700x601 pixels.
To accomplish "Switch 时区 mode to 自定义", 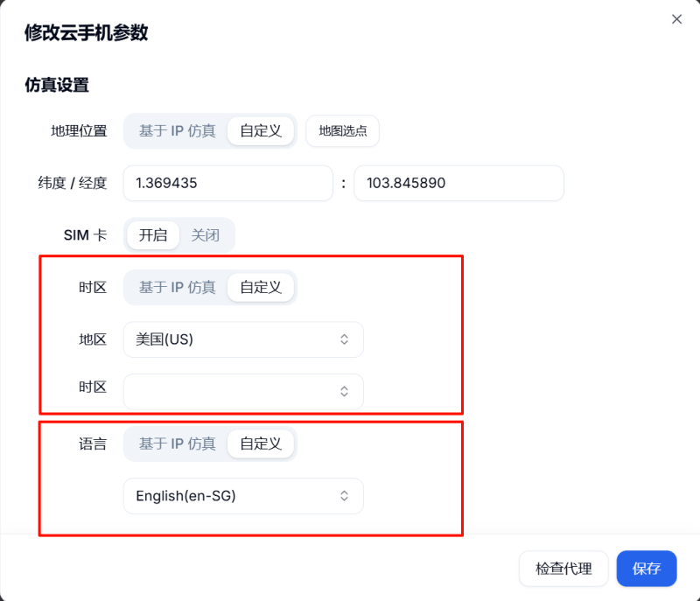I will 261,287.
